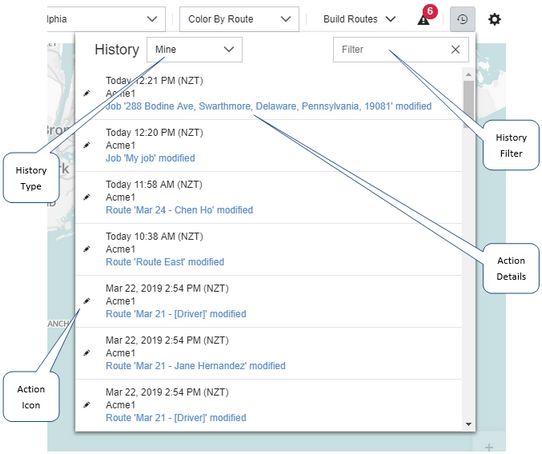This screenshot has width=542, height=454.
Task: Click pencil icon beside 'Jane Hernandez' entry
Action: click(x=87, y=353)
